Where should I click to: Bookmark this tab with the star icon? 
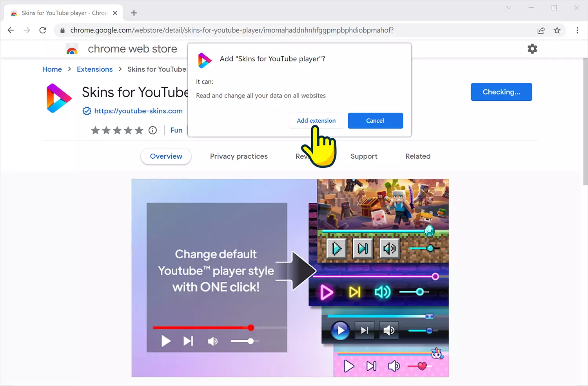point(557,30)
